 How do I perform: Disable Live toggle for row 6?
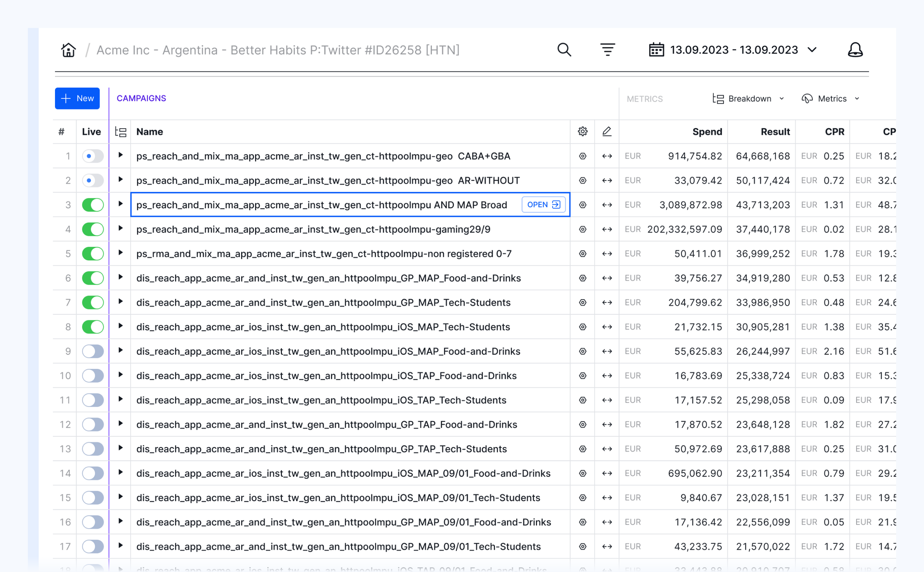(93, 278)
